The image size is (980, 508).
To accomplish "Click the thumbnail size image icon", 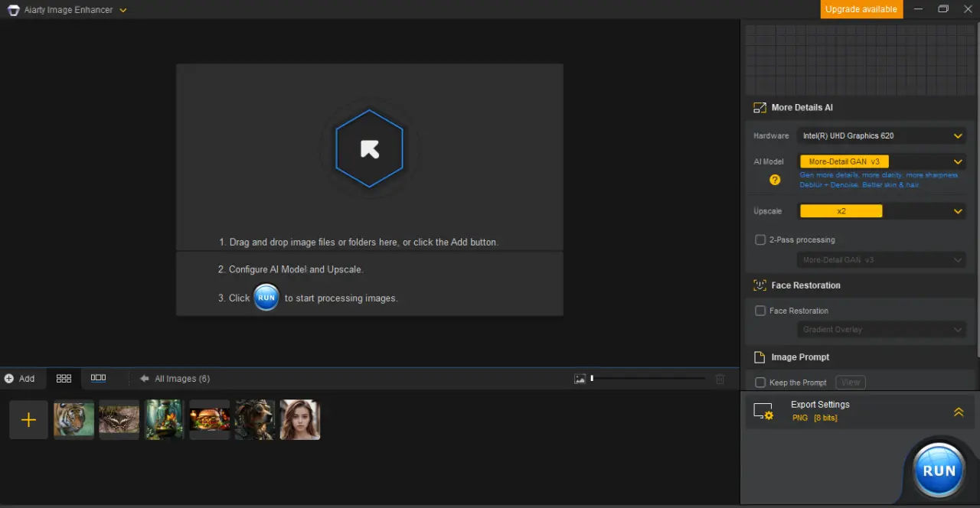I will (580, 379).
